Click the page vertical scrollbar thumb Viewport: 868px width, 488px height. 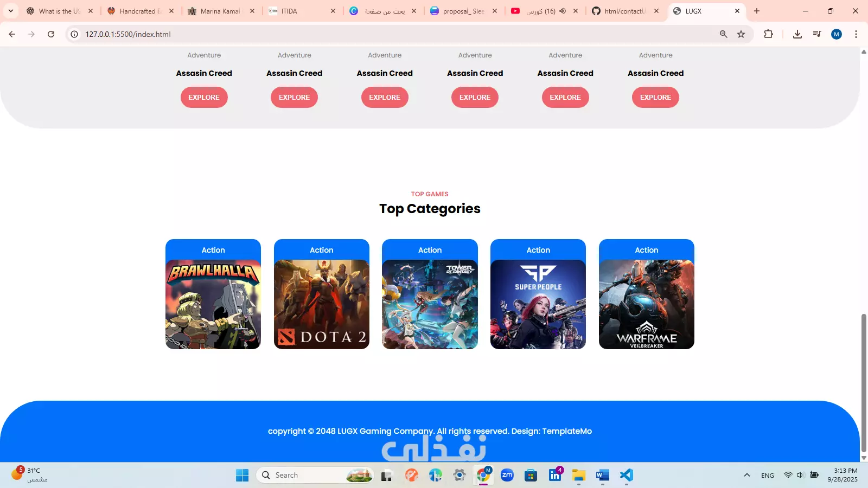(x=864, y=382)
